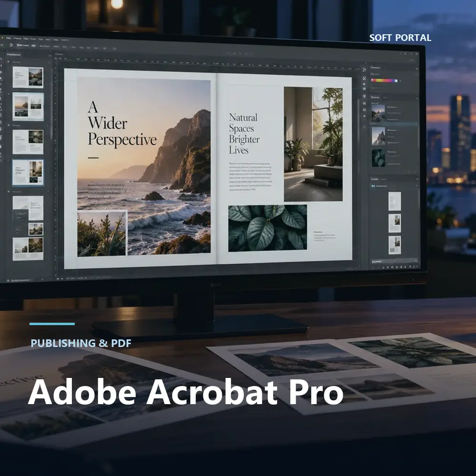Open the spread thumbnail showing sunset coast pages

tap(28, 107)
